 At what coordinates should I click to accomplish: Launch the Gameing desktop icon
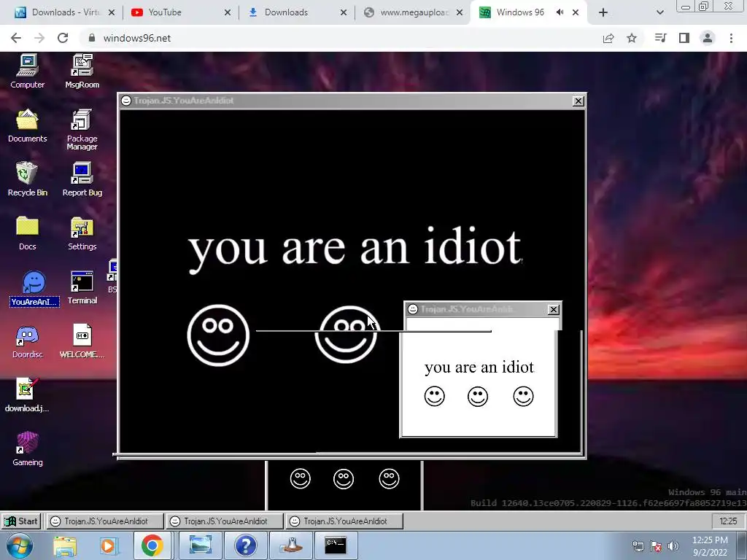click(27, 449)
